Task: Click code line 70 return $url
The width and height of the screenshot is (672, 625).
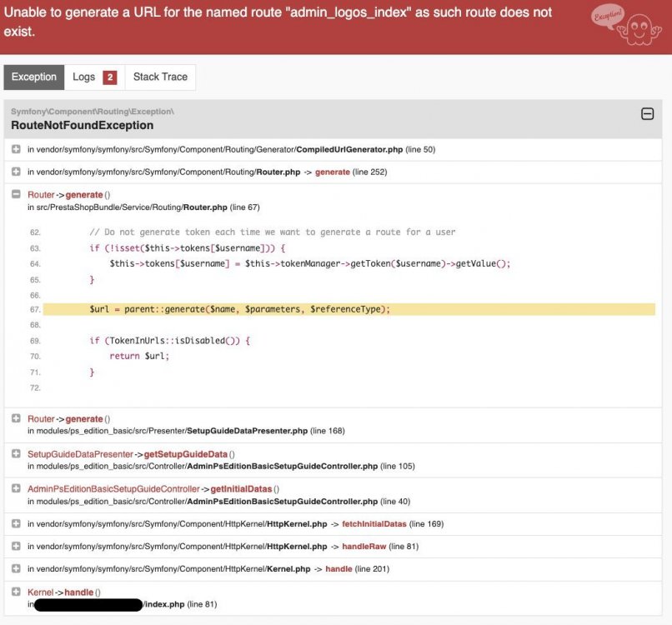Action: 139,356
